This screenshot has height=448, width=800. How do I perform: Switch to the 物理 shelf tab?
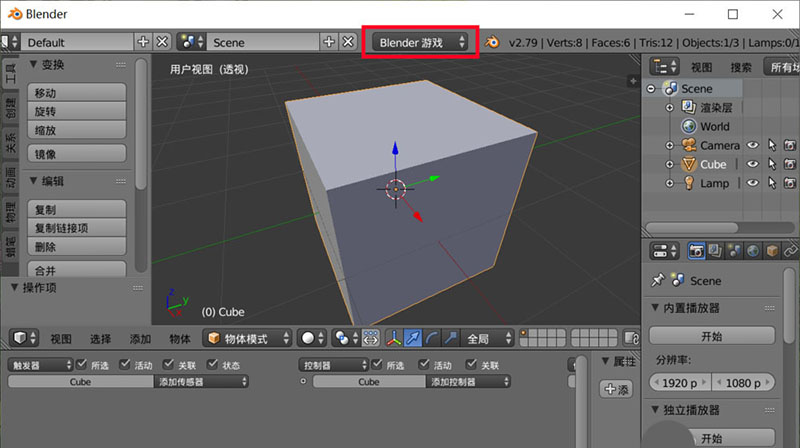10,213
